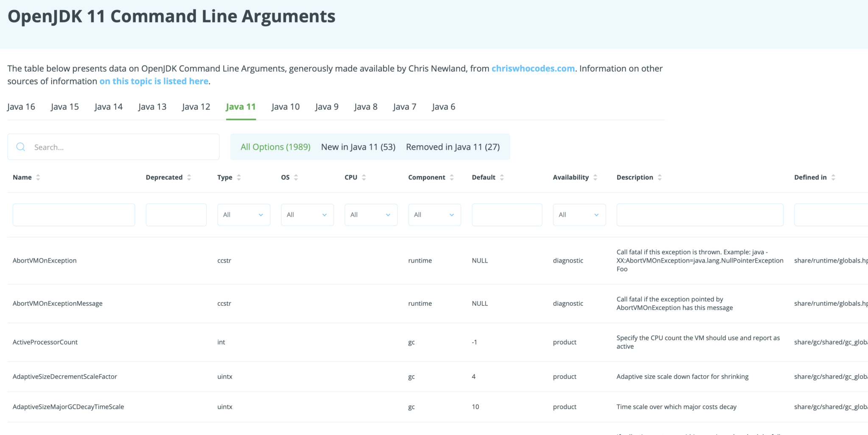This screenshot has height=435, width=868.
Task: Sort by OS column arrows
Action: click(x=296, y=177)
